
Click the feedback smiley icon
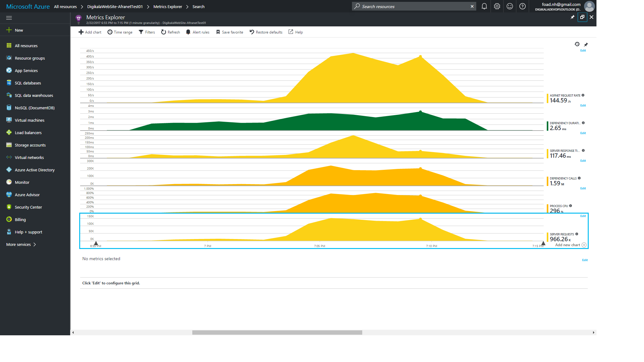(510, 6)
